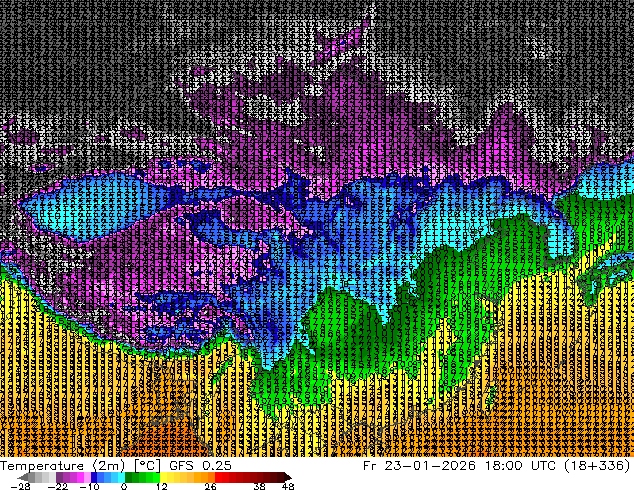Click the bright red swatch above 26
The height and width of the screenshot is (490, 634).
pyautogui.click(x=218, y=477)
